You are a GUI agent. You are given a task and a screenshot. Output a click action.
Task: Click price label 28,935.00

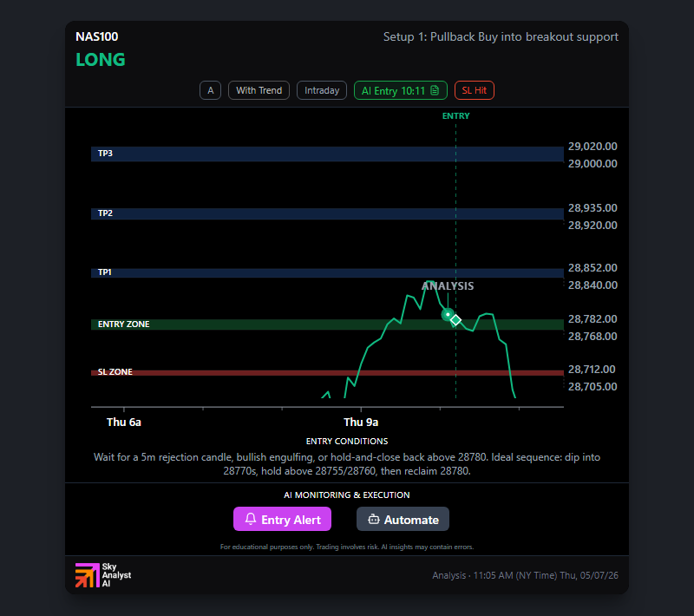point(593,208)
